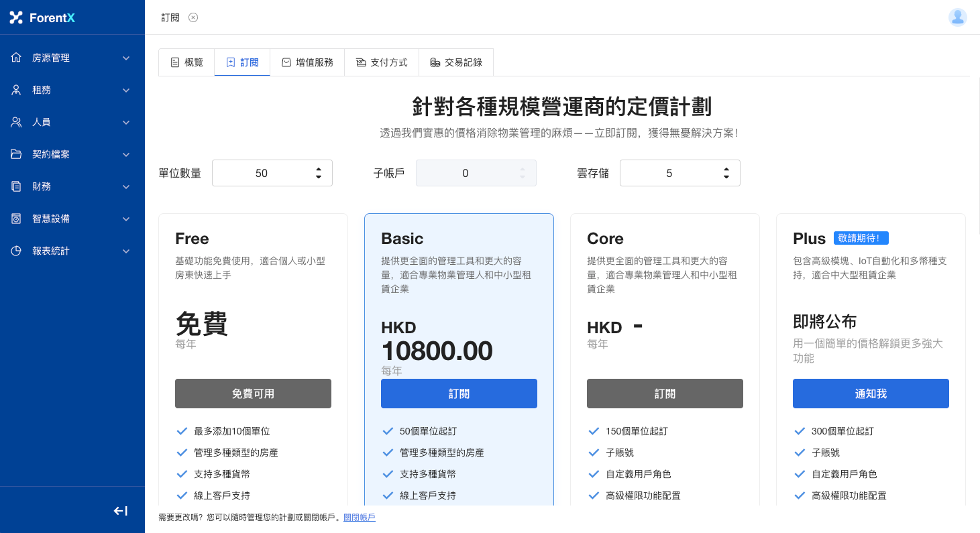Screen dimensions: 980x533
Task: Click the 雲存儲 number input field
Action: tap(669, 173)
